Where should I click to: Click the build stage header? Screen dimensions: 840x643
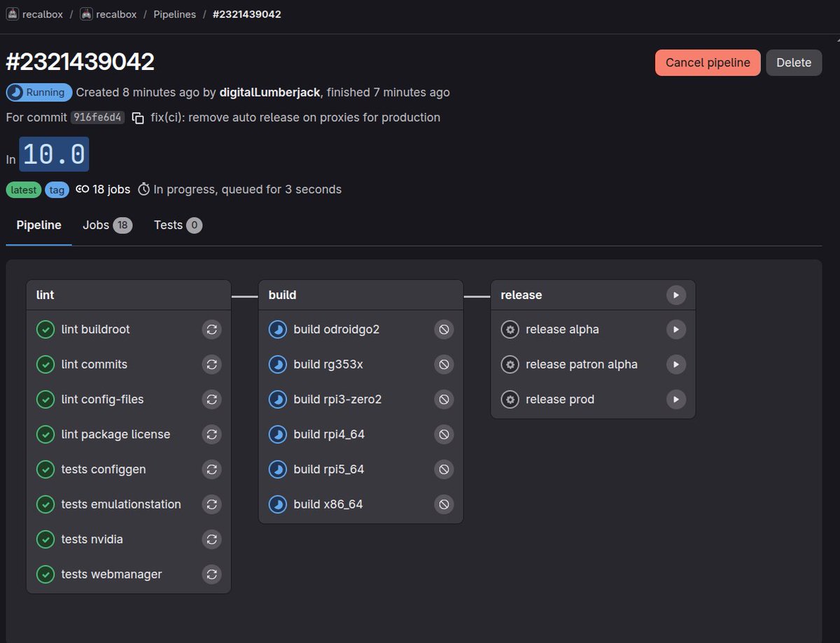361,295
